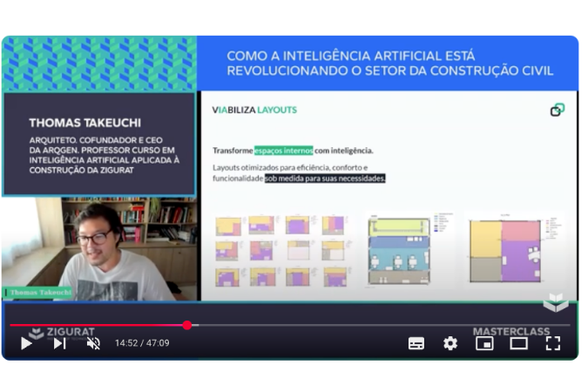Click the VIABILIZA LAYOUTS heading

click(x=254, y=110)
